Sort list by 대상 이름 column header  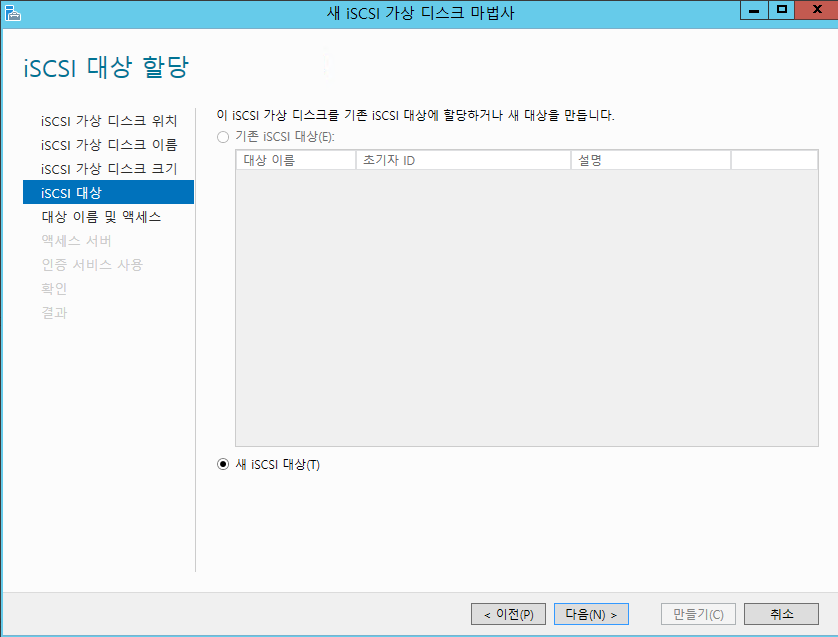coord(295,160)
